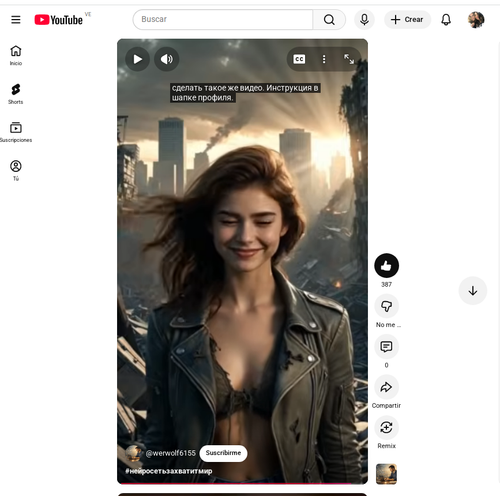The width and height of the screenshot is (500, 496).
Task: Toggle closed captions CC
Action: (x=299, y=59)
